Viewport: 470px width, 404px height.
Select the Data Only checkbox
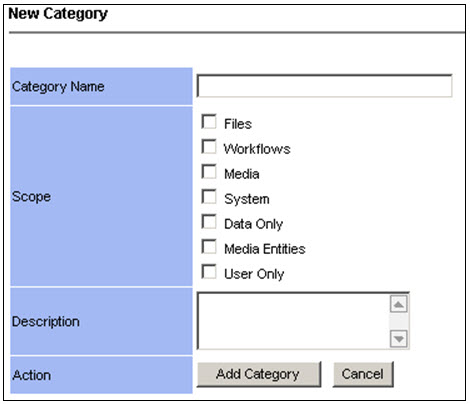coord(209,222)
